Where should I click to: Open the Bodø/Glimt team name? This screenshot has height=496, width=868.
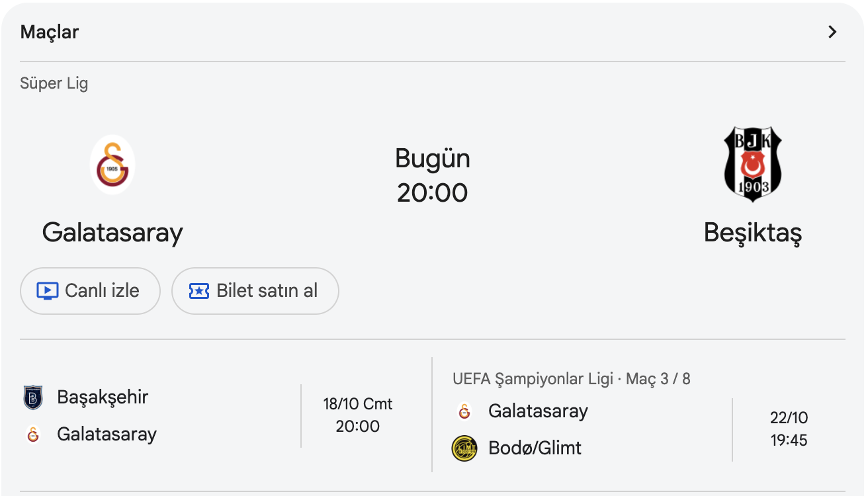click(x=535, y=448)
